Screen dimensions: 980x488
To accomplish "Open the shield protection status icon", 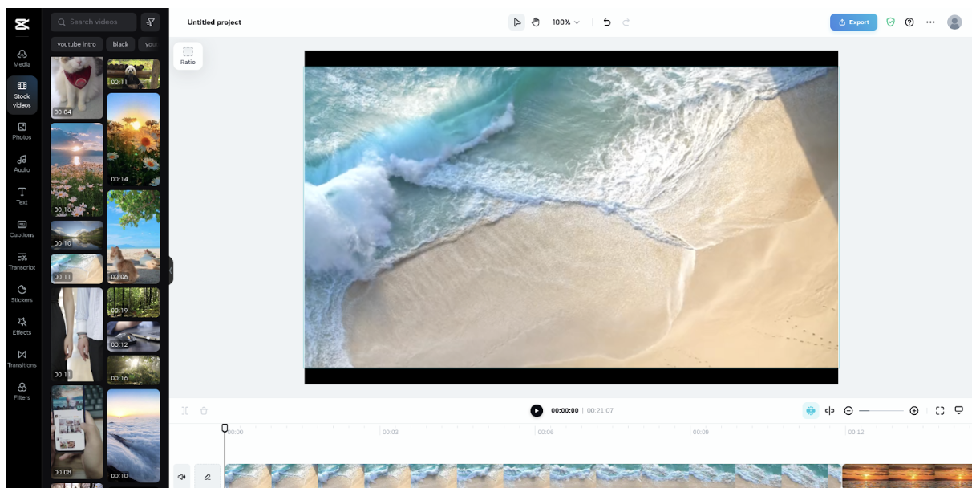I will (890, 22).
